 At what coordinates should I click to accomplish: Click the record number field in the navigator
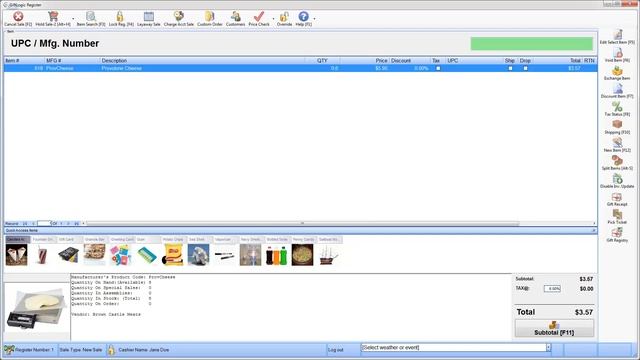43,223
